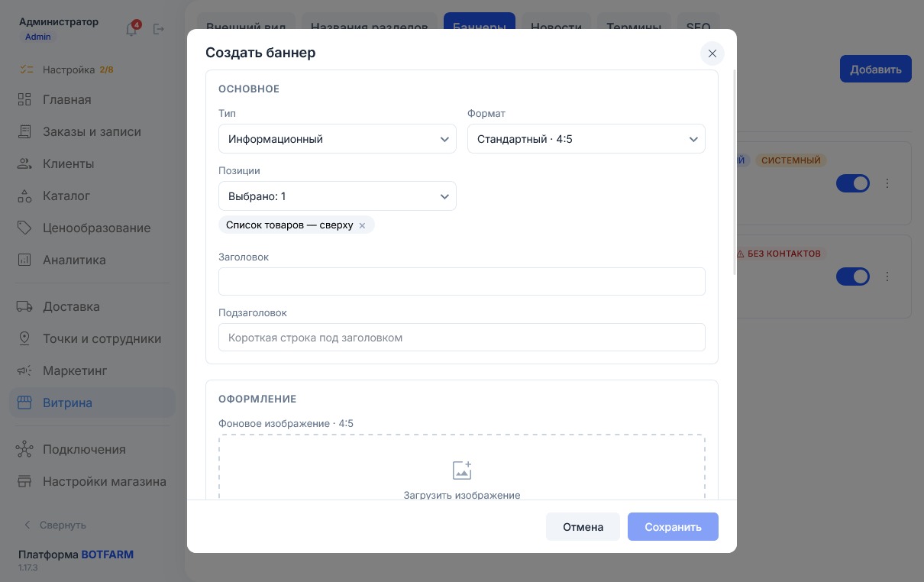Focus the Заголовок input field

(x=462, y=281)
